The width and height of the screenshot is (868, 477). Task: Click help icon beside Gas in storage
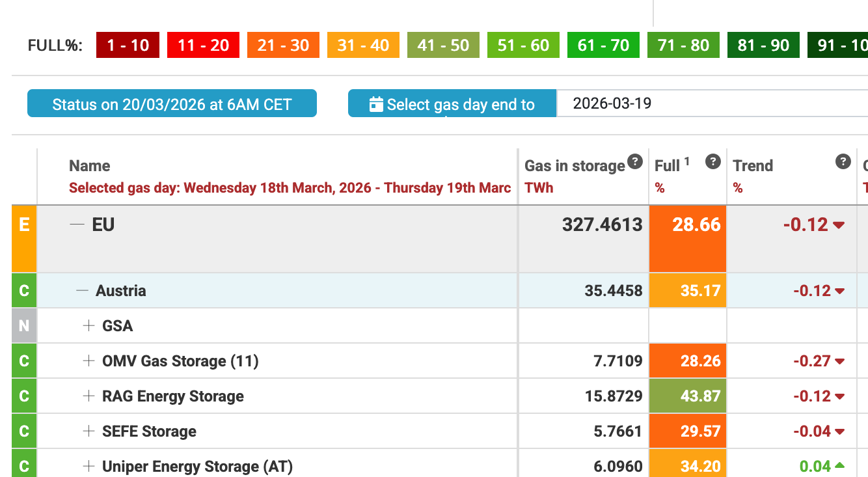[x=635, y=162]
